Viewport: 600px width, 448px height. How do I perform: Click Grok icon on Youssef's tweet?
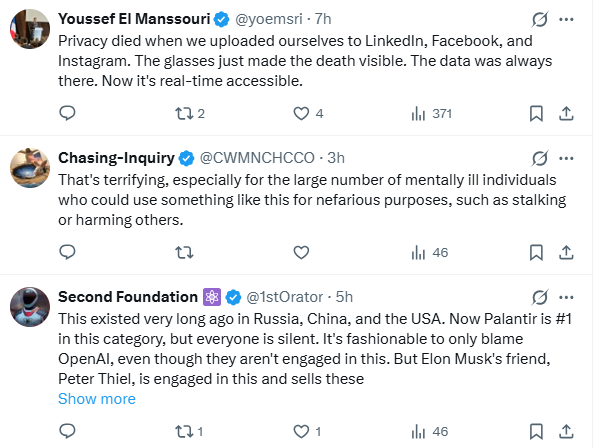point(539,19)
